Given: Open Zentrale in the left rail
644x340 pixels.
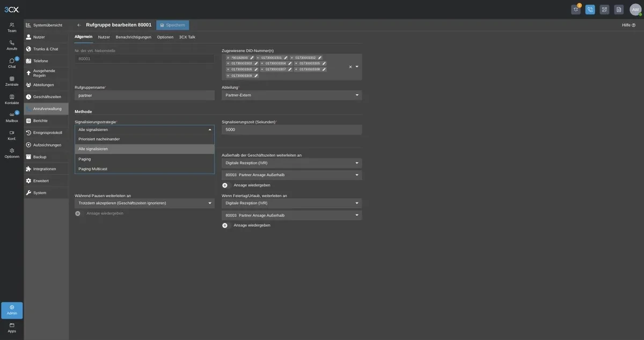Looking at the screenshot, I should click(x=12, y=81).
